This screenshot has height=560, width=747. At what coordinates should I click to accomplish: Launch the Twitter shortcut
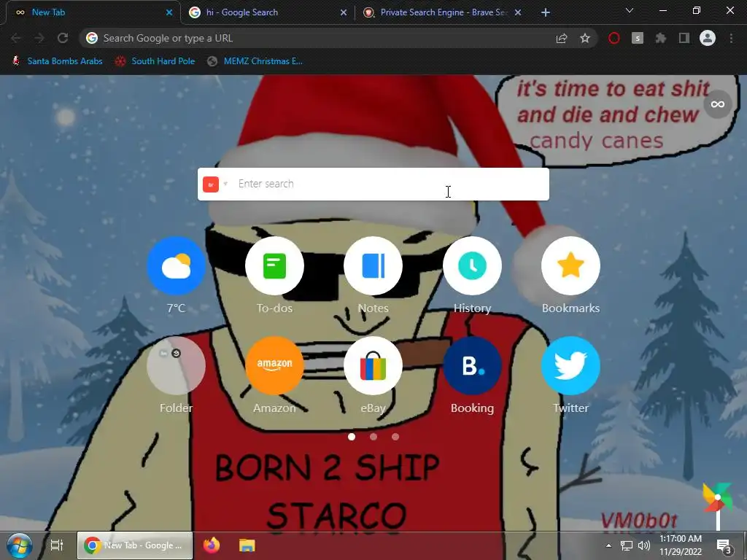570,366
